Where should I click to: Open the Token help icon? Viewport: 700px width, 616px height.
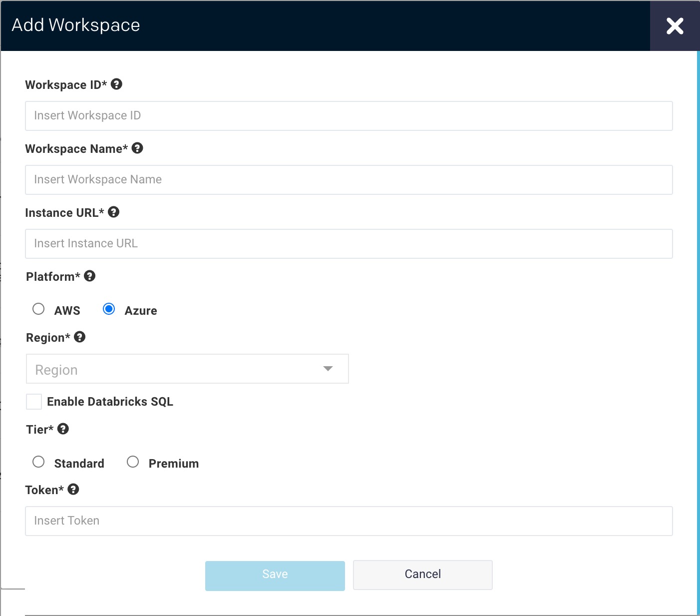(x=73, y=490)
